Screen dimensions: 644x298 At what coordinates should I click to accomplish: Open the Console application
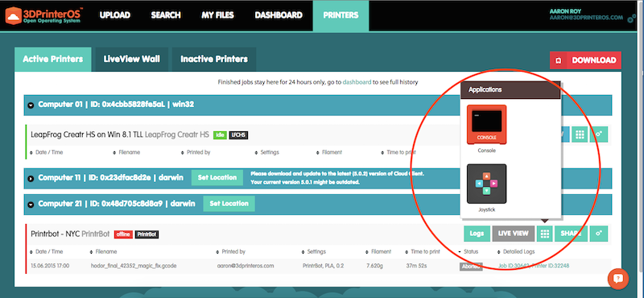click(487, 125)
